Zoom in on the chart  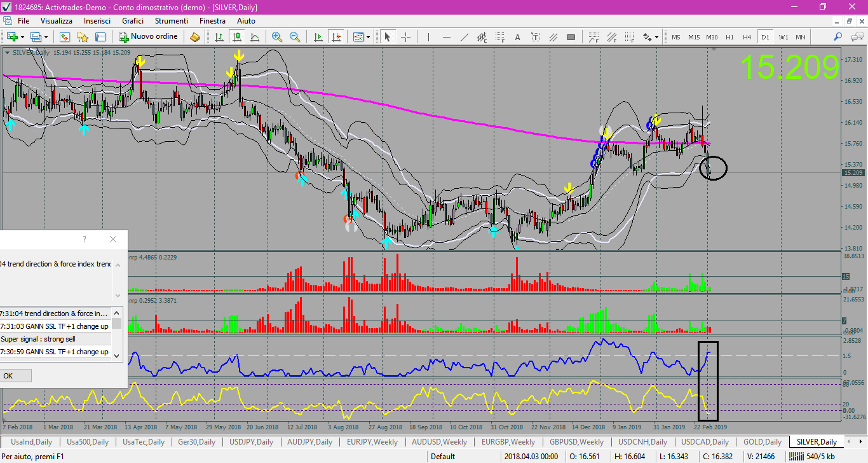point(277,37)
